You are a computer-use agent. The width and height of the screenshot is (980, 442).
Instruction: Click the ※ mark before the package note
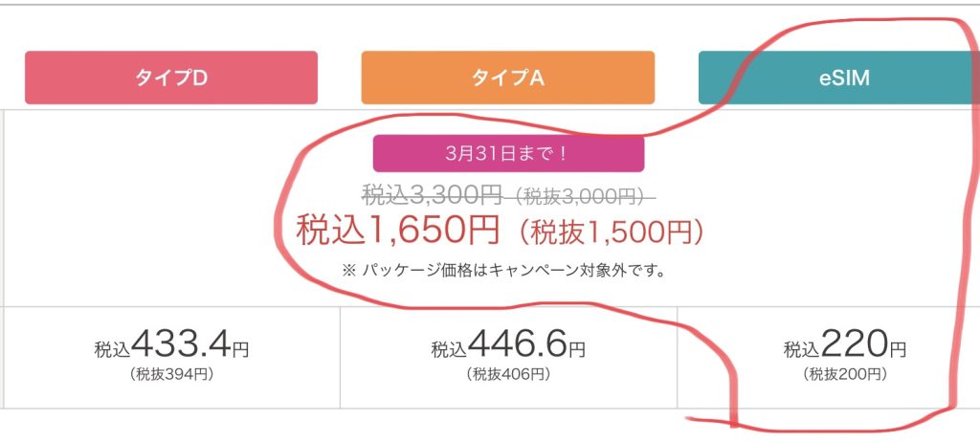pyautogui.click(x=348, y=272)
